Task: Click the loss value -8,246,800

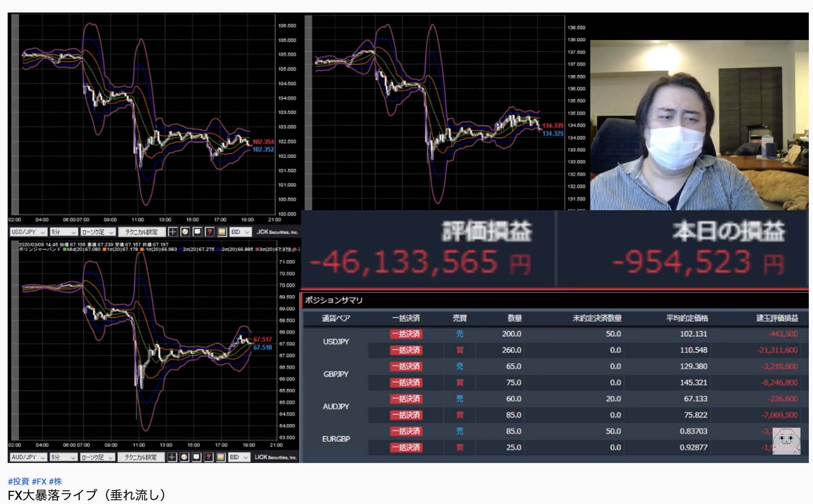Action: click(779, 383)
